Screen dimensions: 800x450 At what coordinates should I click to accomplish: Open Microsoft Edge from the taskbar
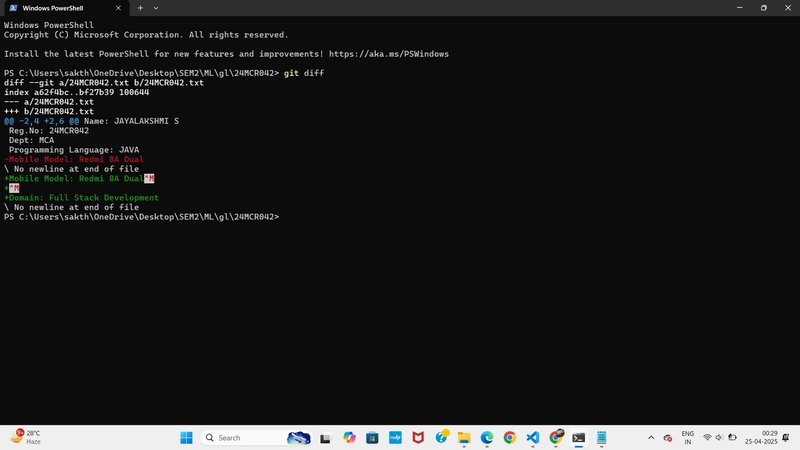(x=487, y=438)
